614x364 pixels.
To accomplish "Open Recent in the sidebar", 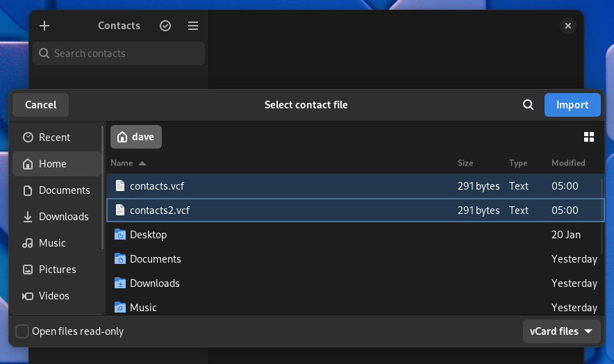I will (x=54, y=138).
